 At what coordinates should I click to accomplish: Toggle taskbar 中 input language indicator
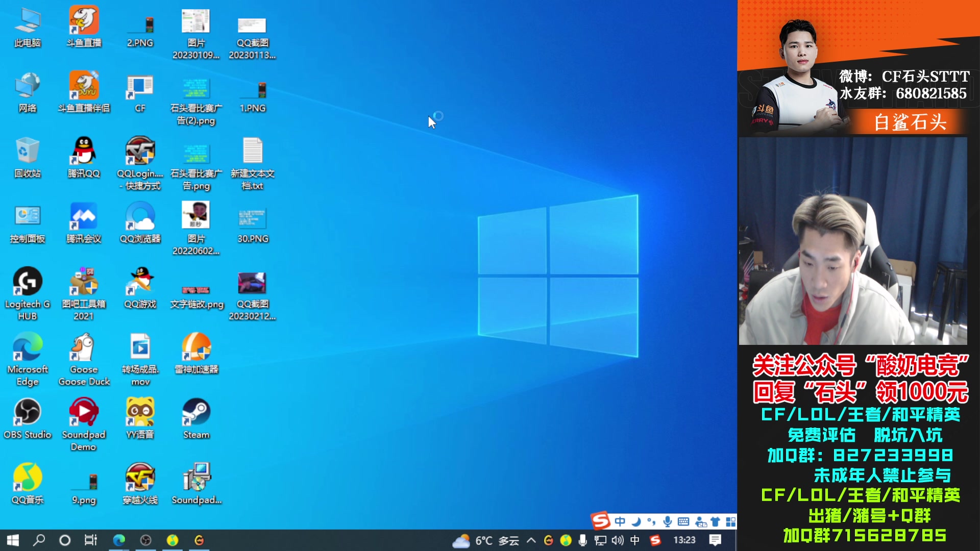click(x=635, y=540)
